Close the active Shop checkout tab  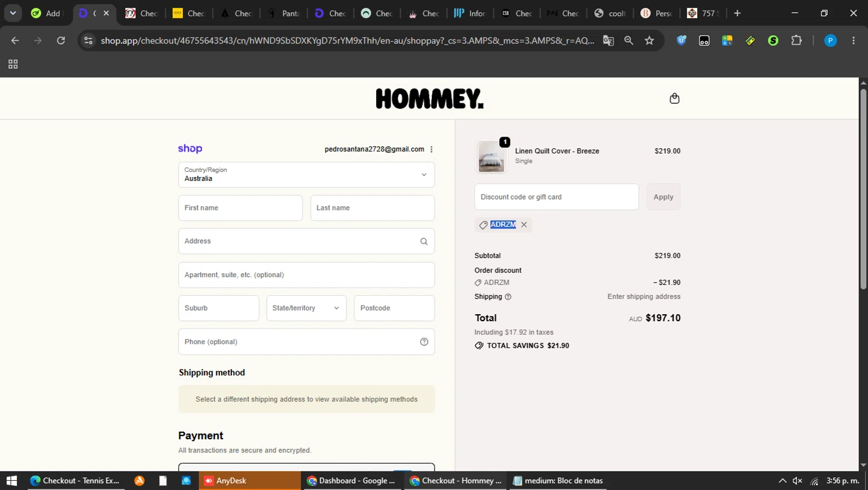(106, 13)
